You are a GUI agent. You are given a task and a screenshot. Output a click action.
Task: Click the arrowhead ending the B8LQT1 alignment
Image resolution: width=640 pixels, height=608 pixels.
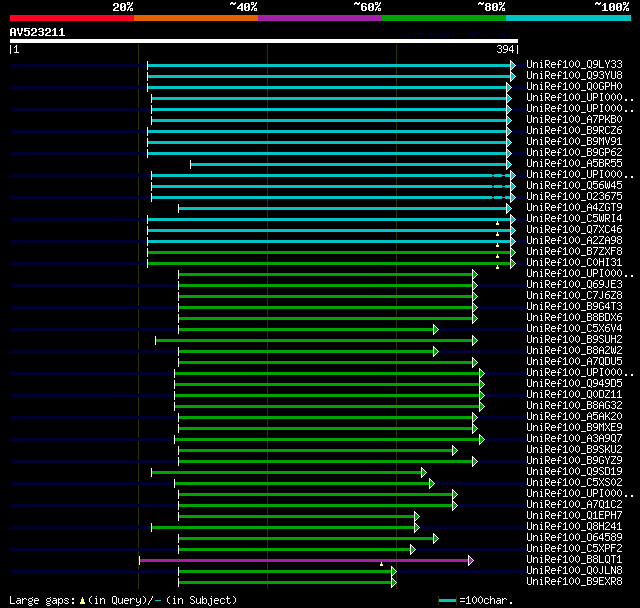coord(471,561)
